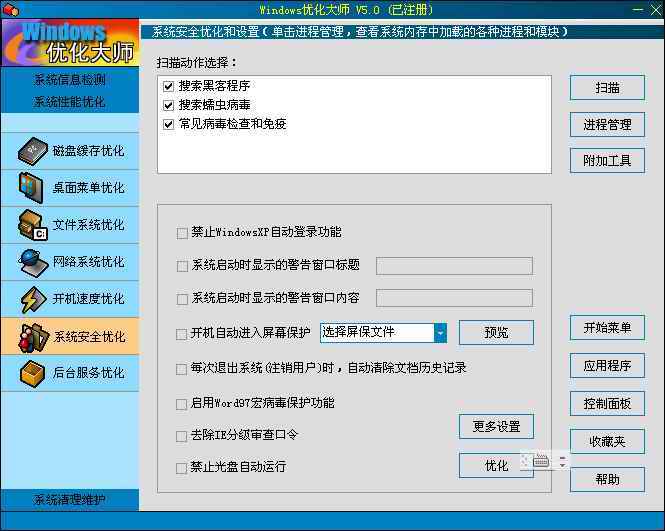Click the 预览 screensaver preview button
The image size is (665, 531).
pos(496,333)
